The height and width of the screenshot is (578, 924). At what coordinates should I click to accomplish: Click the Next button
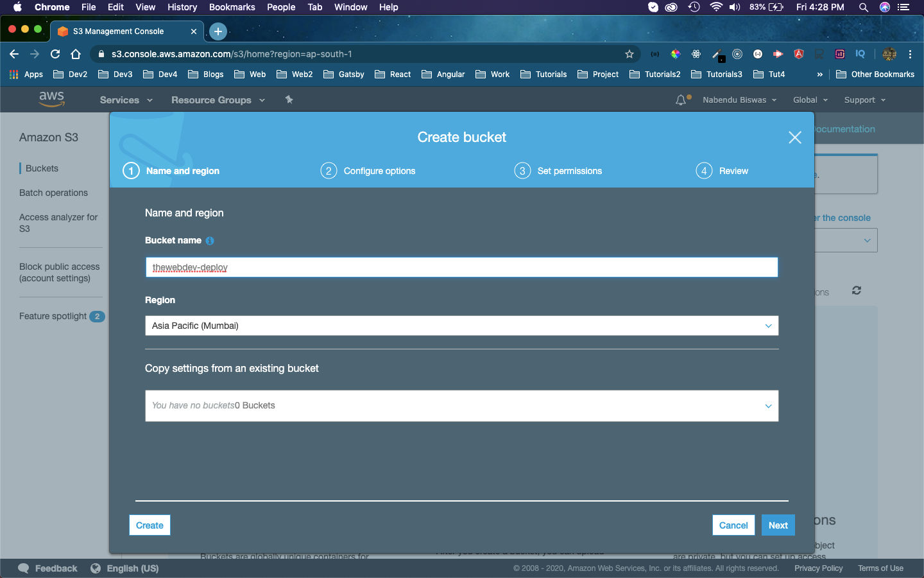[x=778, y=525]
